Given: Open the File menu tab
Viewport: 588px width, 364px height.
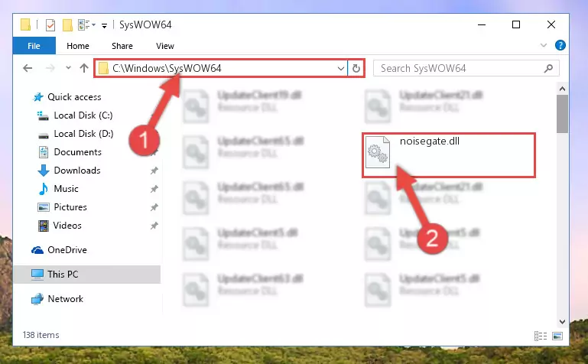Looking at the screenshot, I should [x=34, y=46].
